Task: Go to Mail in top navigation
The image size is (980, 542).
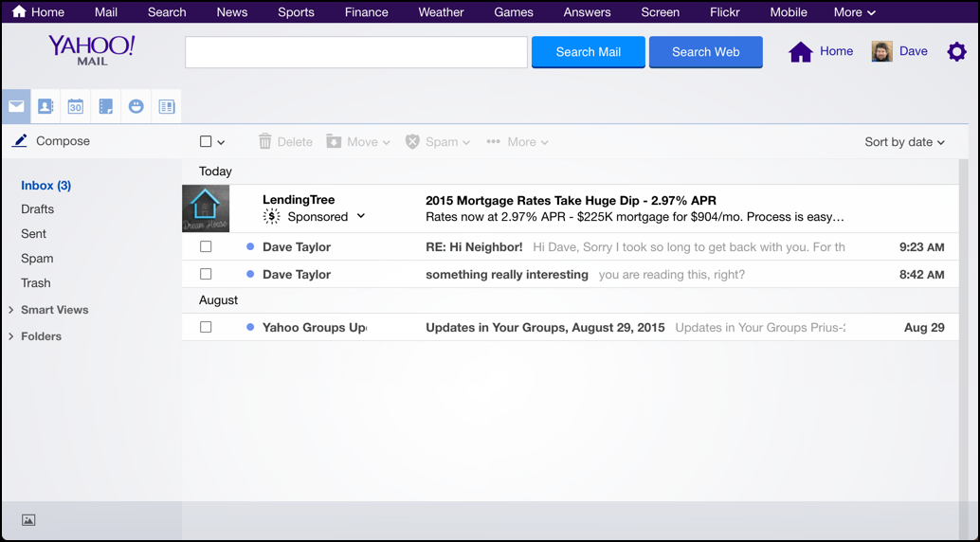Action: pos(105,12)
